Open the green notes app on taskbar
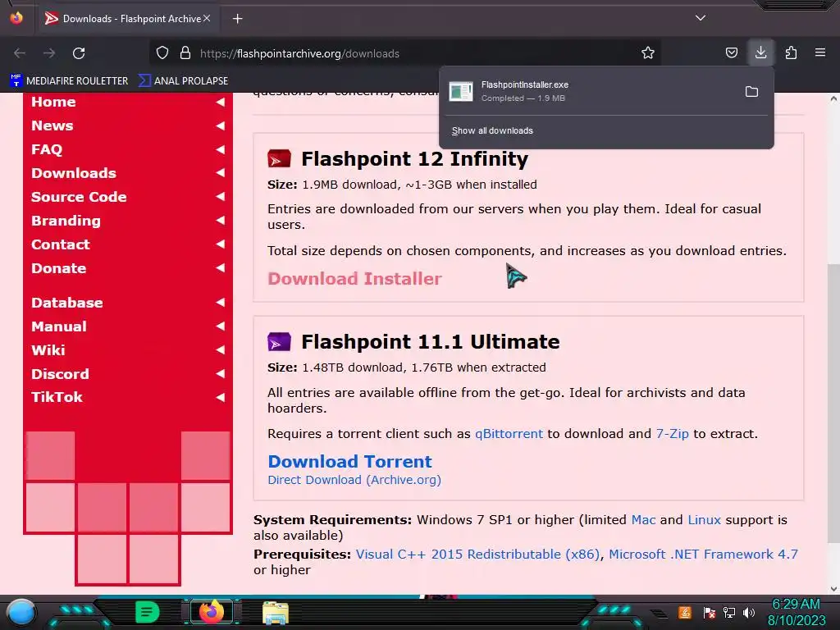Viewport: 840px width, 630px height. tap(148, 612)
